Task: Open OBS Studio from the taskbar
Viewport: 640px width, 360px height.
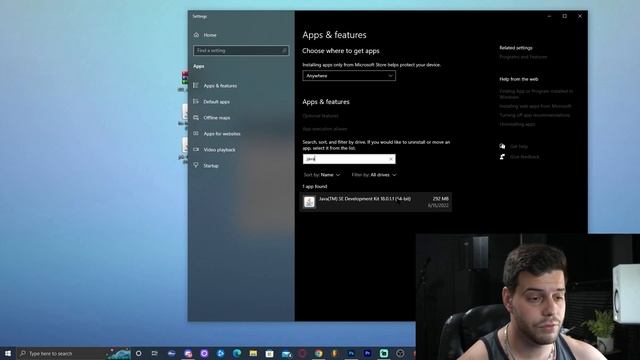Action: click(400, 353)
